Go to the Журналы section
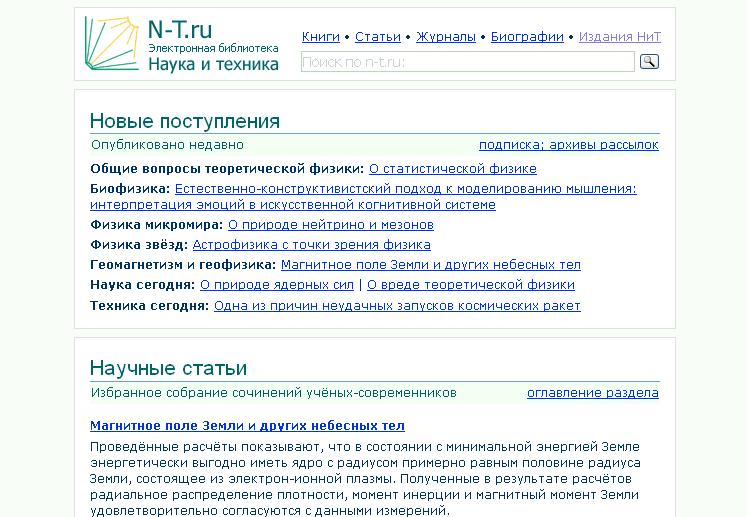Image resolution: width=747 pixels, height=517 pixels. [445, 37]
